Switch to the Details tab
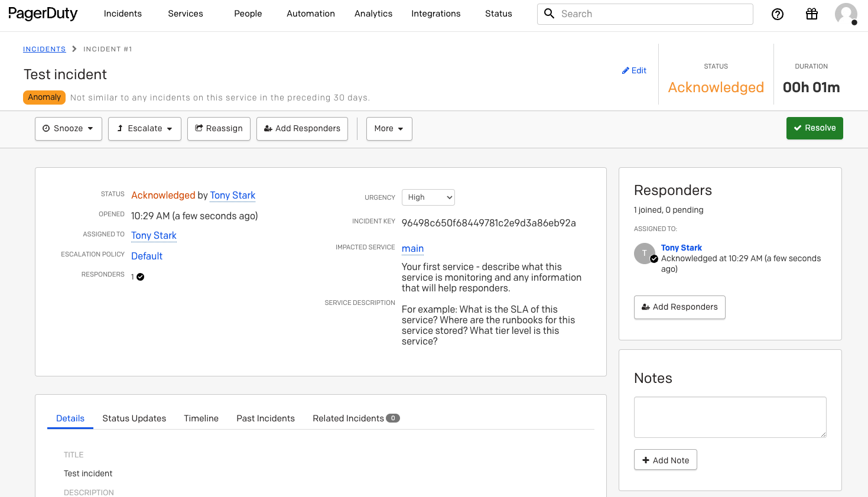This screenshot has width=868, height=497. pyautogui.click(x=70, y=418)
